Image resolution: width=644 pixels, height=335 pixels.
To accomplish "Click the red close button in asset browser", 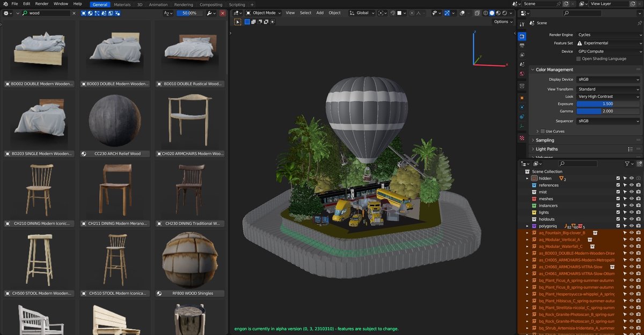I will point(223,13).
